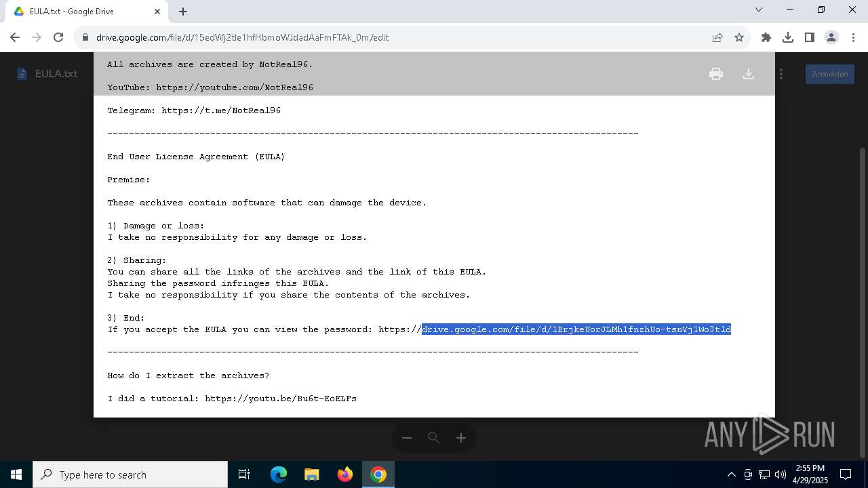The width and height of the screenshot is (868, 488).
Task: Click the '2) Sharing:' line
Action: (x=137, y=260)
